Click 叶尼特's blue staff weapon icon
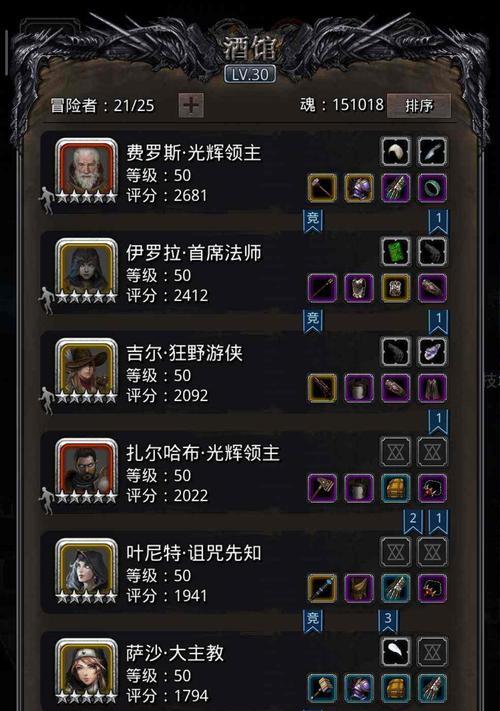This screenshot has width=500, height=711. click(322, 588)
